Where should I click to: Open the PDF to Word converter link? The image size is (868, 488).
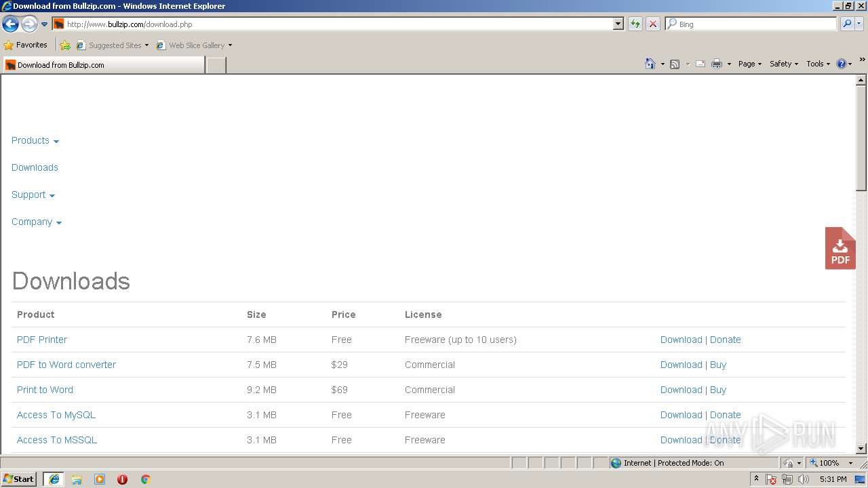pos(66,365)
